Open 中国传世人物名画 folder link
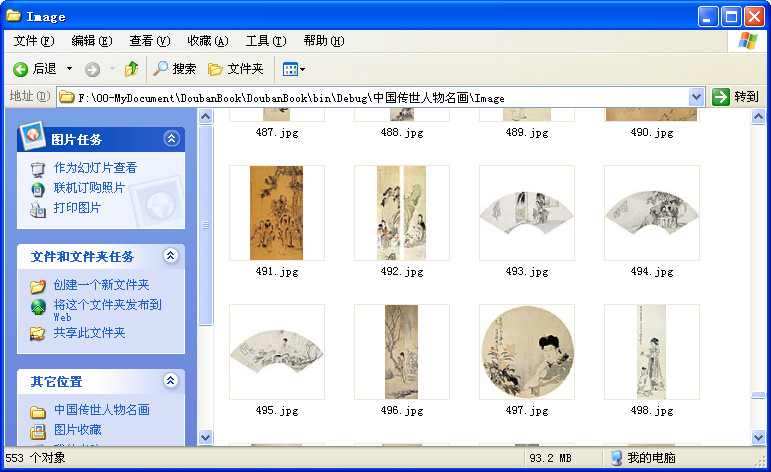 tap(102, 410)
